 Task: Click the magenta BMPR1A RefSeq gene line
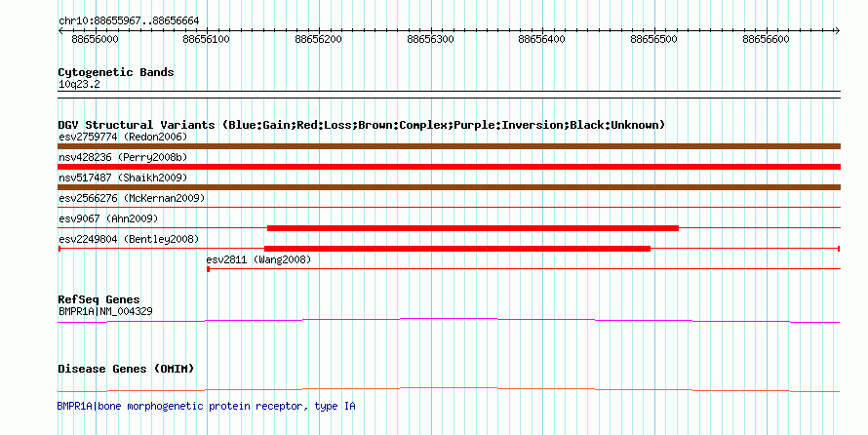tap(449, 321)
